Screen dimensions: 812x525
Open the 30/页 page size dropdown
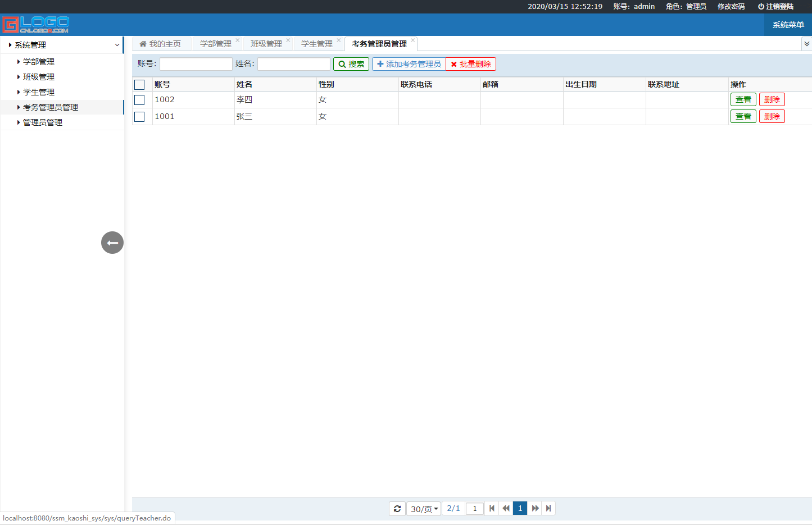coord(424,509)
